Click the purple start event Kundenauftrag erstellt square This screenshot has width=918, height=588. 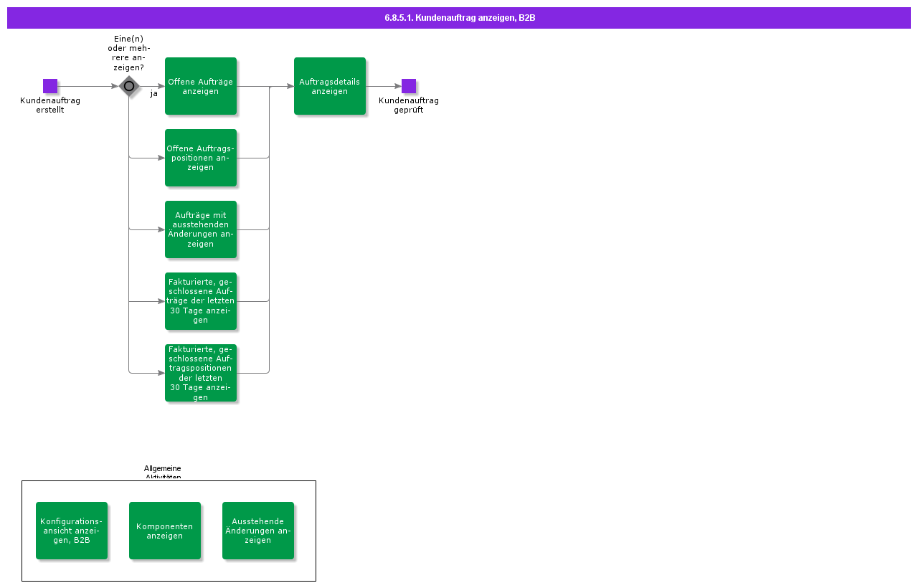click(50, 86)
